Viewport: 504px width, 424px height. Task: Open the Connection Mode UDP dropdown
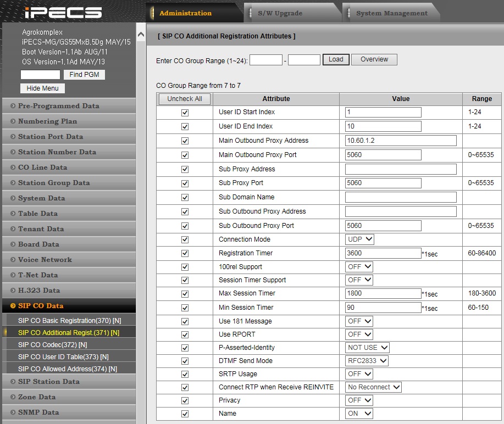point(360,239)
